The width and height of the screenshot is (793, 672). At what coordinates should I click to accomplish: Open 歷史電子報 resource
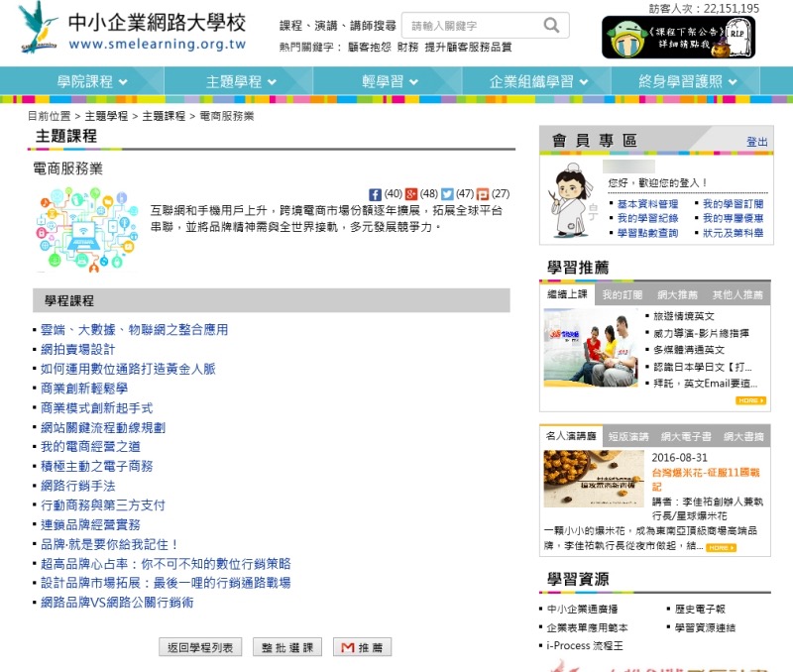(700, 610)
